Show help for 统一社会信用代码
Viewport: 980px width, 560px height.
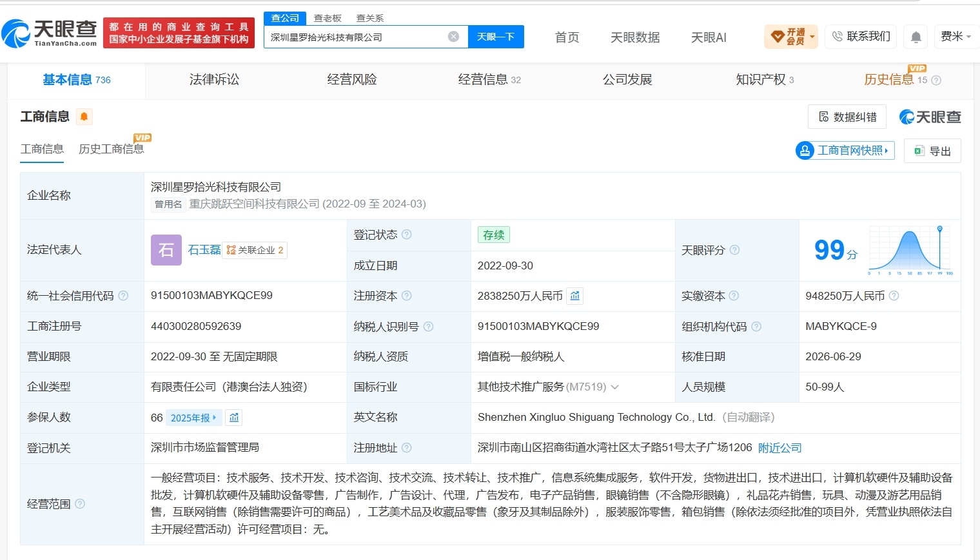click(123, 296)
